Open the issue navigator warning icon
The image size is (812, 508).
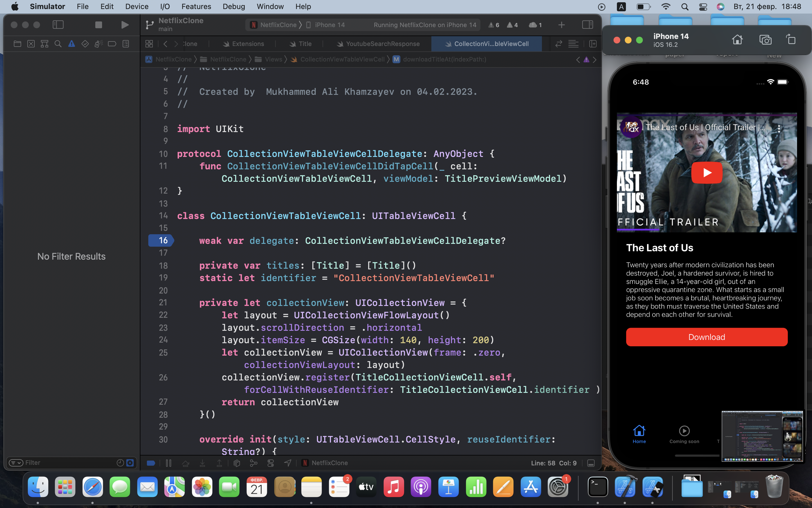[x=71, y=44]
